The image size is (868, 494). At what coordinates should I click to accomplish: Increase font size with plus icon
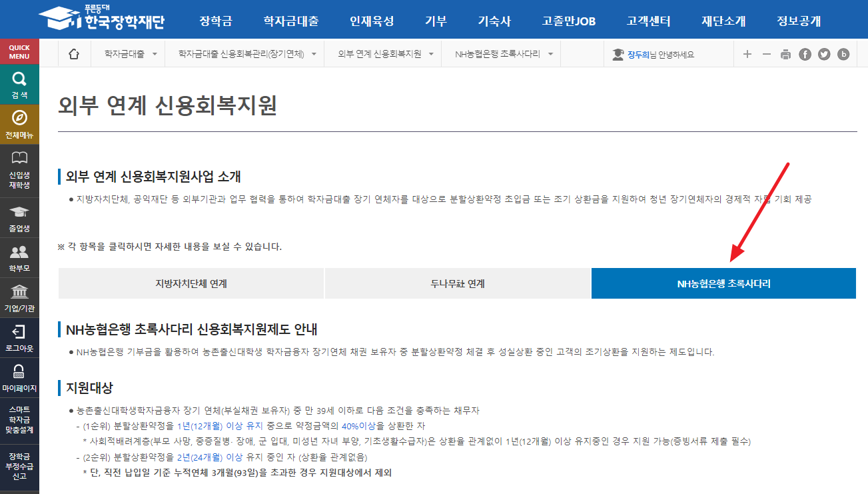point(747,54)
